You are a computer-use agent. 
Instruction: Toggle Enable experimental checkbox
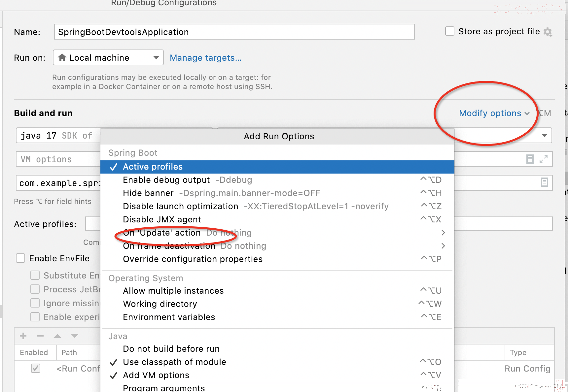[35, 317]
